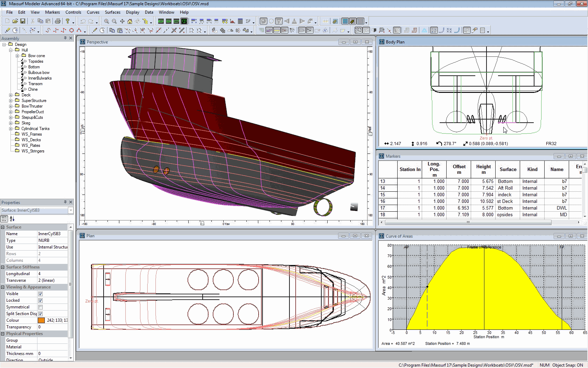The height and width of the screenshot is (368, 588).
Task: Open the Display menu
Action: 132,12
